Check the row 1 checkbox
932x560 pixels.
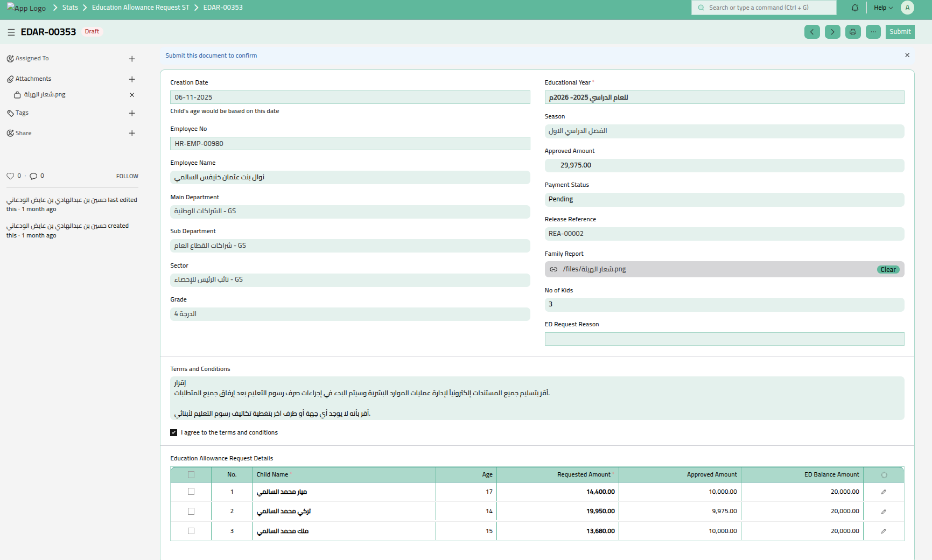[191, 492]
